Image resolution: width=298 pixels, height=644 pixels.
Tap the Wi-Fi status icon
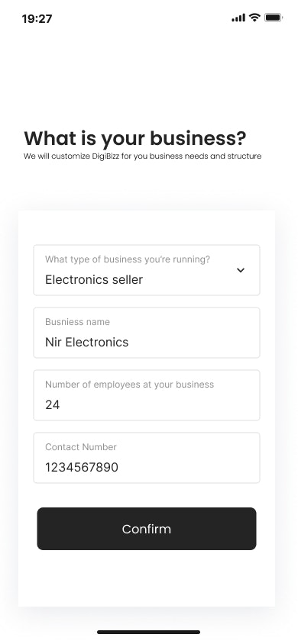(x=255, y=18)
